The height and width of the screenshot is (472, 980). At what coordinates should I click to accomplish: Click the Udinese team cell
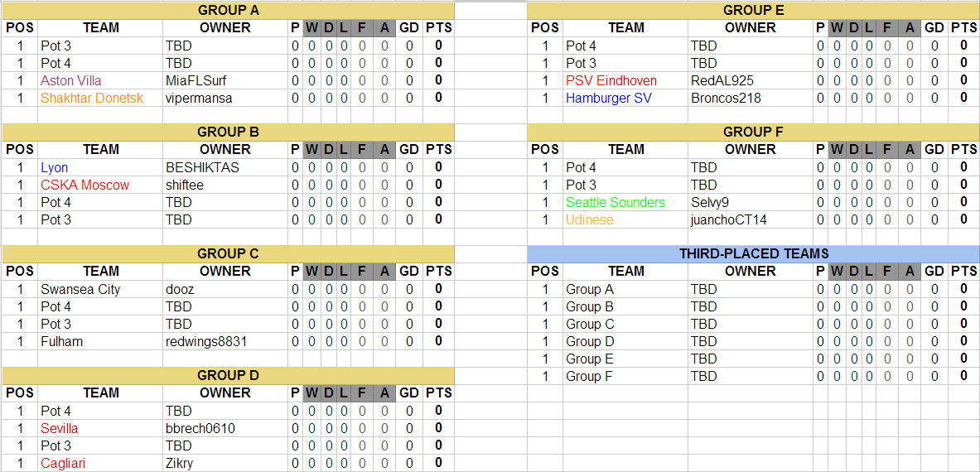(x=590, y=219)
